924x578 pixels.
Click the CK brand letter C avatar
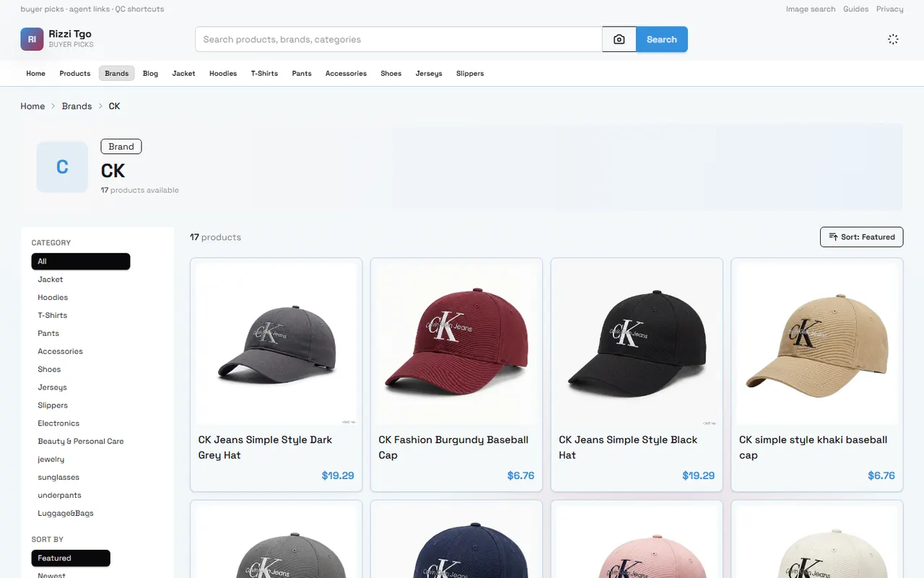62,167
